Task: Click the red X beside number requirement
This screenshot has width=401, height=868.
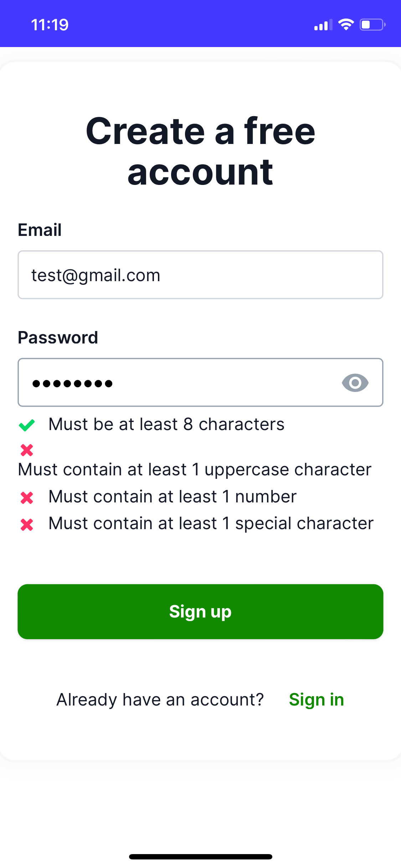Action: pos(27,497)
